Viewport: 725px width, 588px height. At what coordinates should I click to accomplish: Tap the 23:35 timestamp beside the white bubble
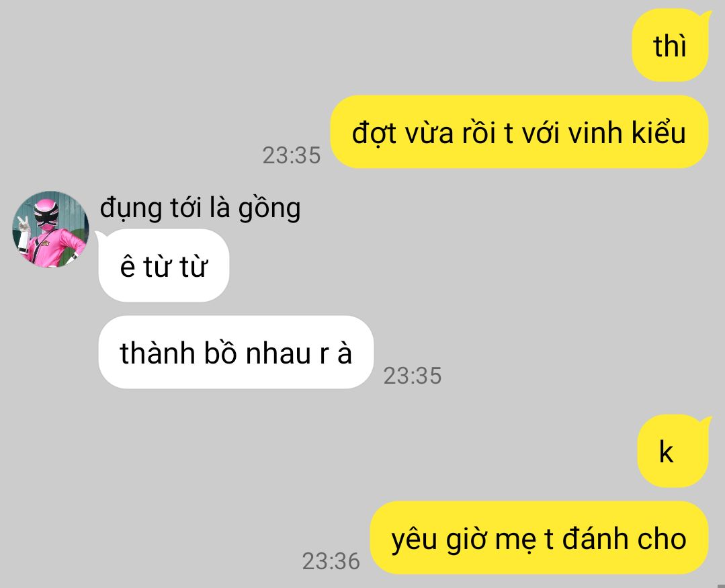point(413,376)
